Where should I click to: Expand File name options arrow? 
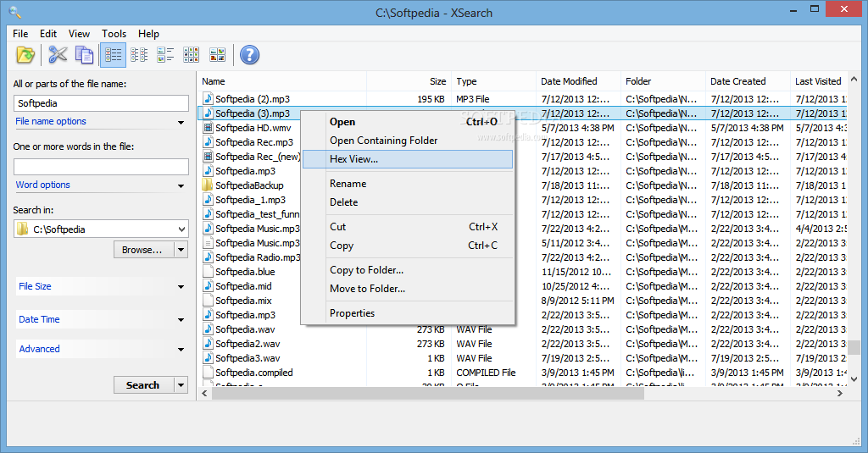[181, 122]
